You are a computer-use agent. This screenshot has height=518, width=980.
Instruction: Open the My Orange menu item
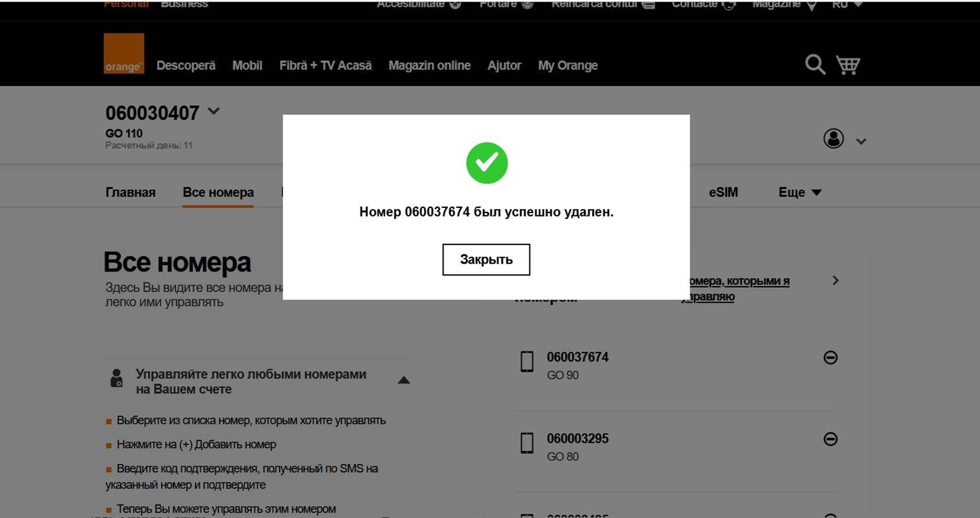point(568,65)
